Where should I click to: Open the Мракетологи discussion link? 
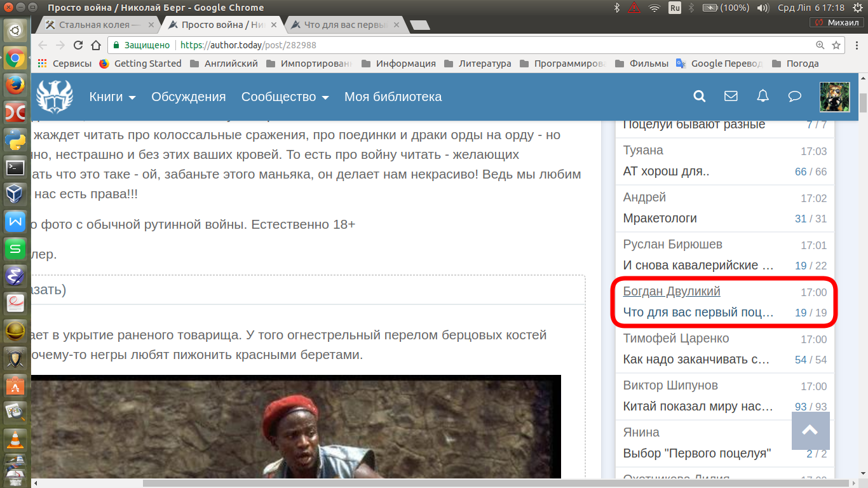pos(660,218)
